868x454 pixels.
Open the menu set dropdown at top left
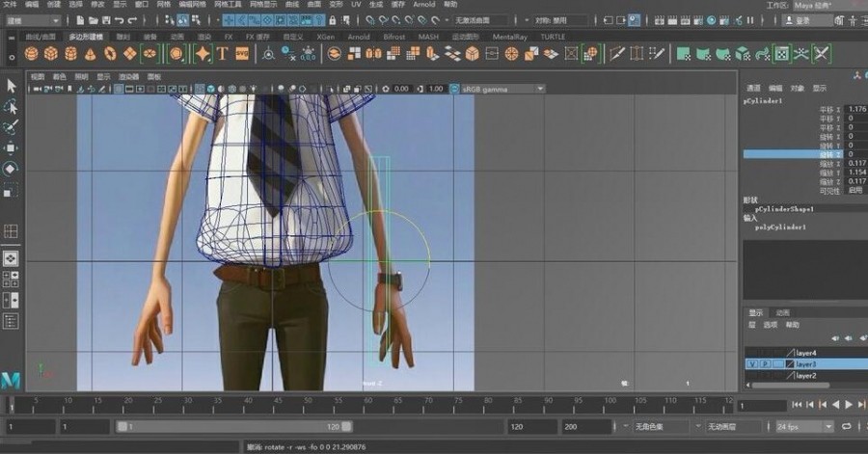(32, 19)
